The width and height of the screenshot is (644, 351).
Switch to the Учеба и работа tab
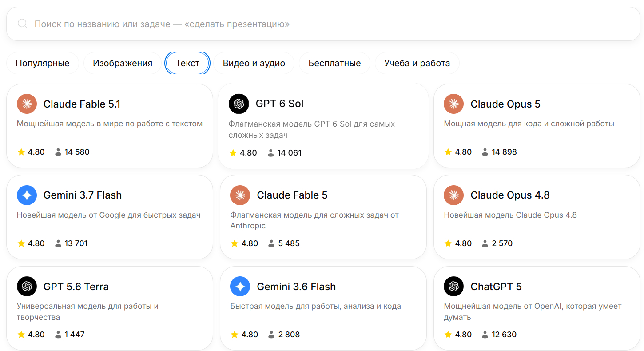click(417, 63)
